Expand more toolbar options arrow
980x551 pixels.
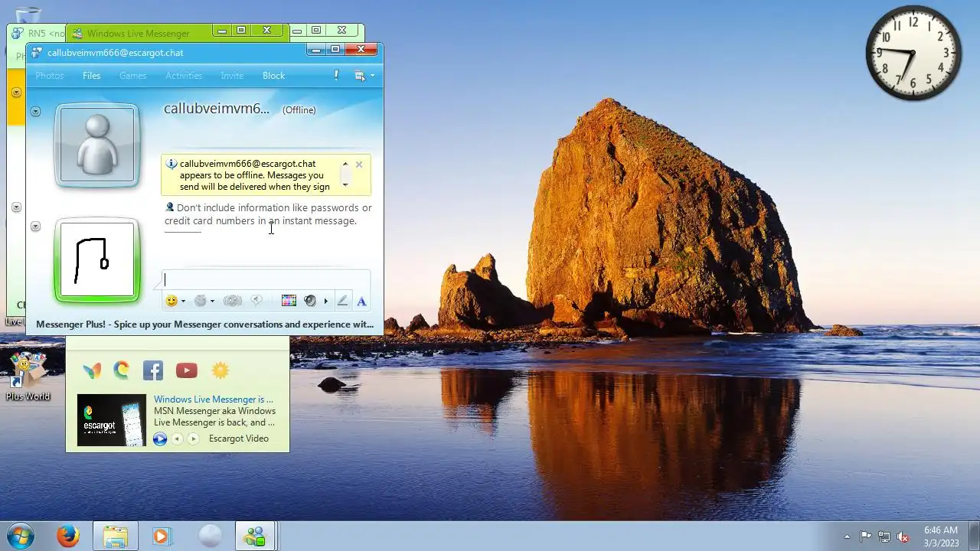[325, 302]
